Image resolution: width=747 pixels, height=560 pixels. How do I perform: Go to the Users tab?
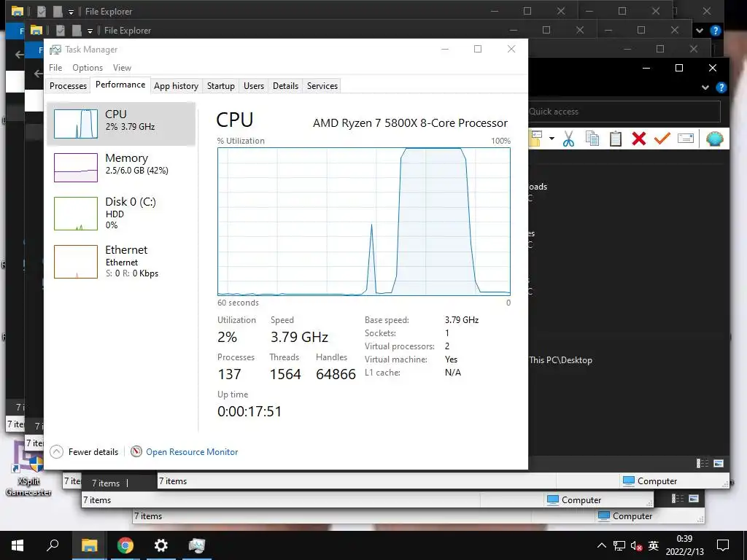point(254,86)
